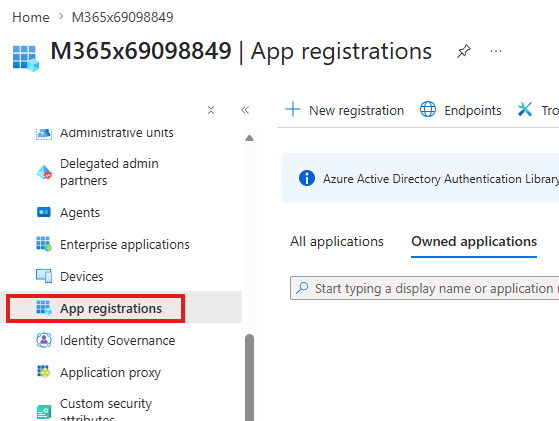
Task: Open Administrative units in sidebar
Action: pos(117,133)
